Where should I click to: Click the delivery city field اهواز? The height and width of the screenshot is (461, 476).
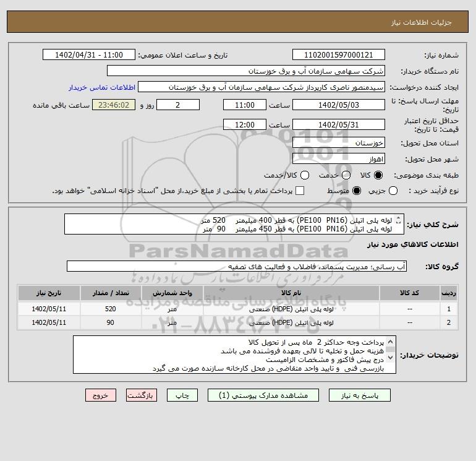click(339, 159)
